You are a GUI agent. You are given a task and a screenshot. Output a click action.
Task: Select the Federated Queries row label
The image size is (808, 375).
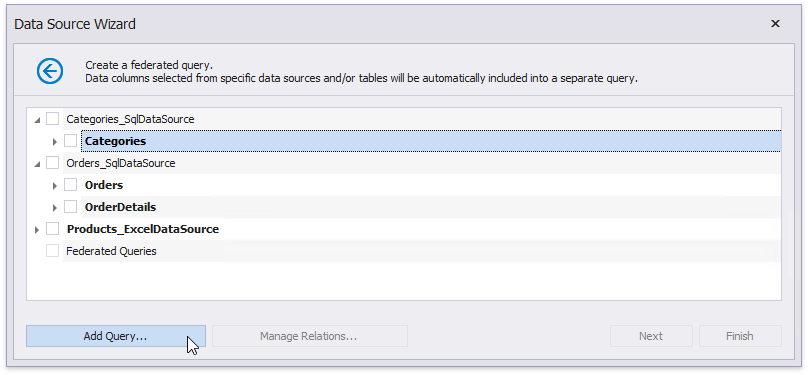[111, 251]
